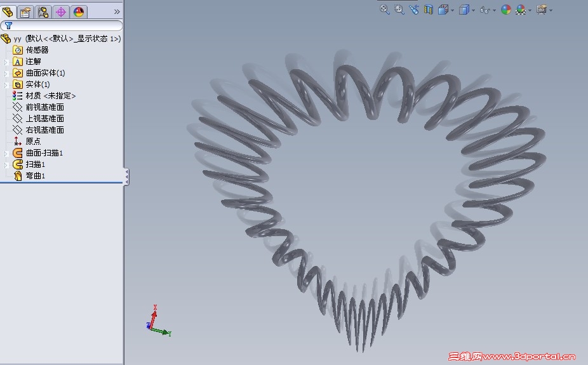Select the 弯曲1 flex feature
This screenshot has height=365, width=588.
[x=36, y=176]
